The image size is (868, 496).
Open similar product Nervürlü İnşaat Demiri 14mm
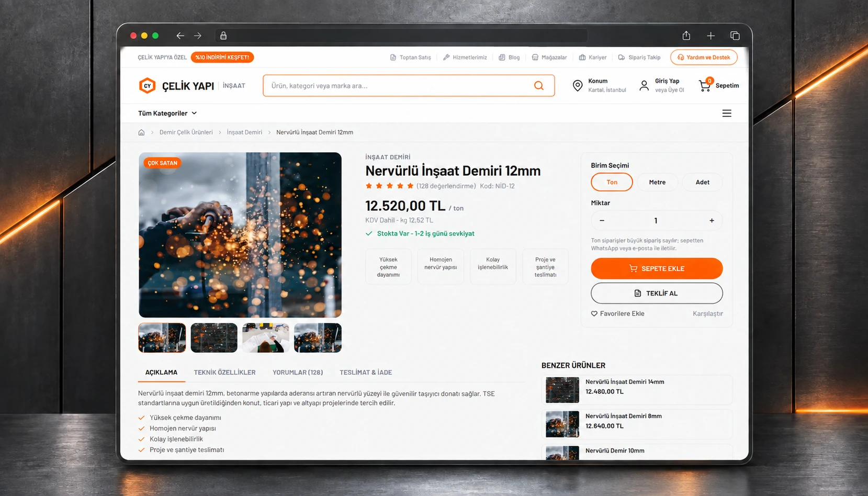(637, 390)
